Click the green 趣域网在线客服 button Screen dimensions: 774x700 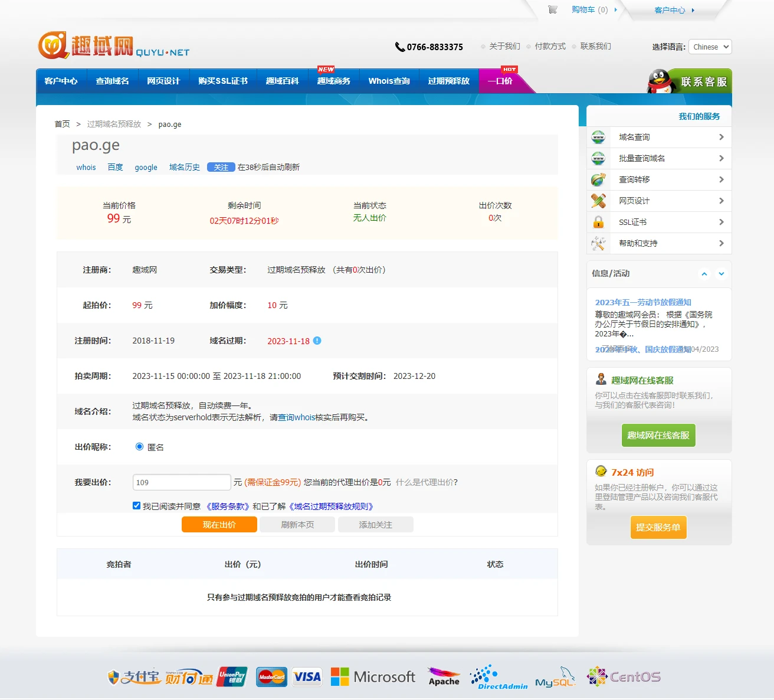(658, 435)
